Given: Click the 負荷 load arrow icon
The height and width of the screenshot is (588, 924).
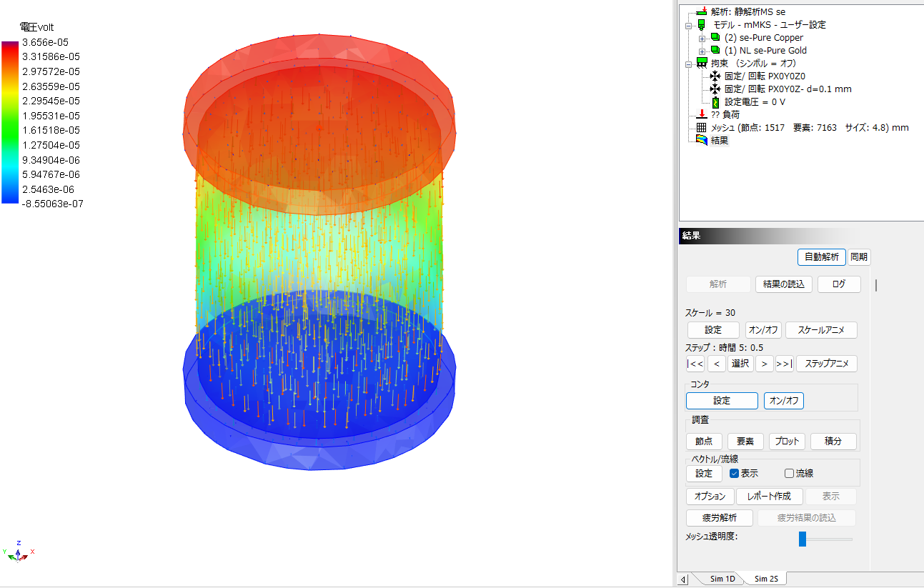Looking at the screenshot, I should coord(702,114).
